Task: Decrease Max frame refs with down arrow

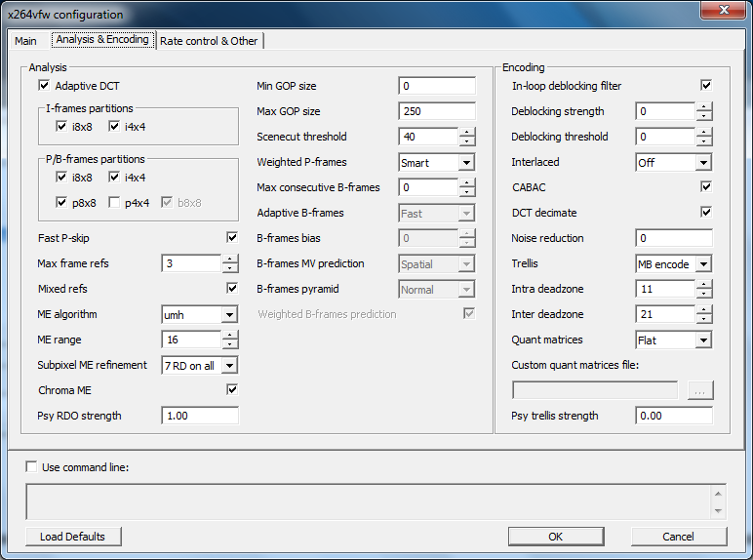Action: 230,268
